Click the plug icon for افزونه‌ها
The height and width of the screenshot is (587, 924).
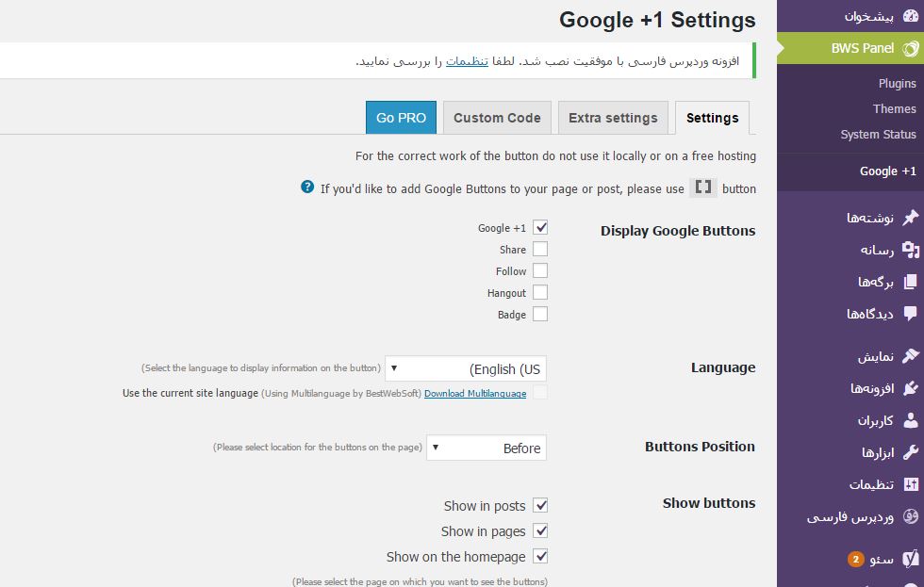point(911,388)
